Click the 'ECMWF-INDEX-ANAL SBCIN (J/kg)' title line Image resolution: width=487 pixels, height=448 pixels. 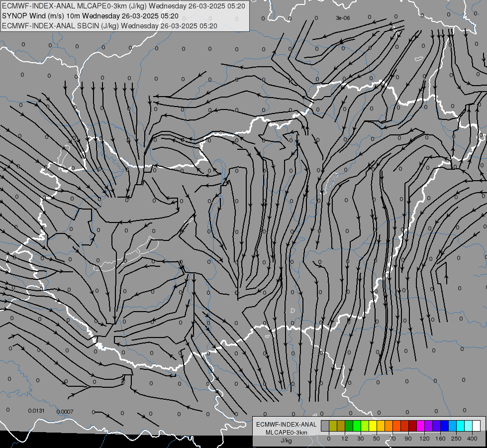(x=109, y=26)
